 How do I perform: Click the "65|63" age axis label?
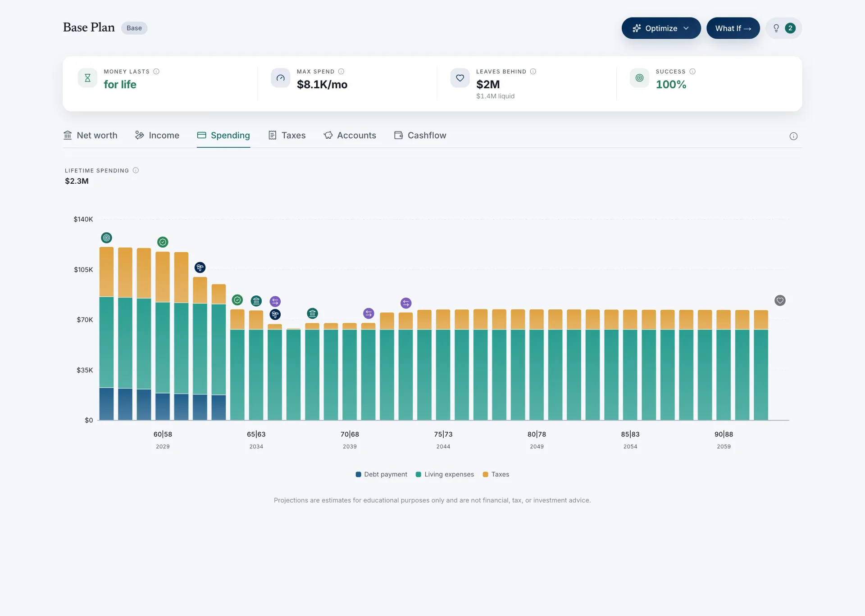pos(256,434)
